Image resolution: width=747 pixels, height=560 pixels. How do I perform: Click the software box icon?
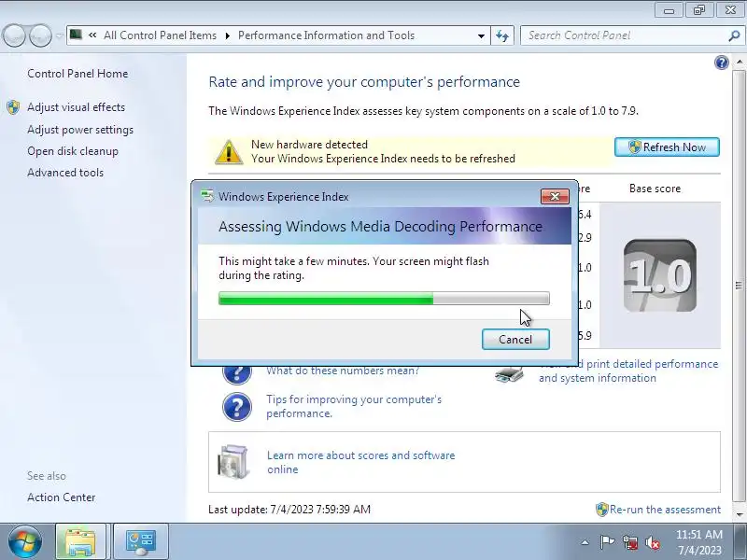point(233,461)
